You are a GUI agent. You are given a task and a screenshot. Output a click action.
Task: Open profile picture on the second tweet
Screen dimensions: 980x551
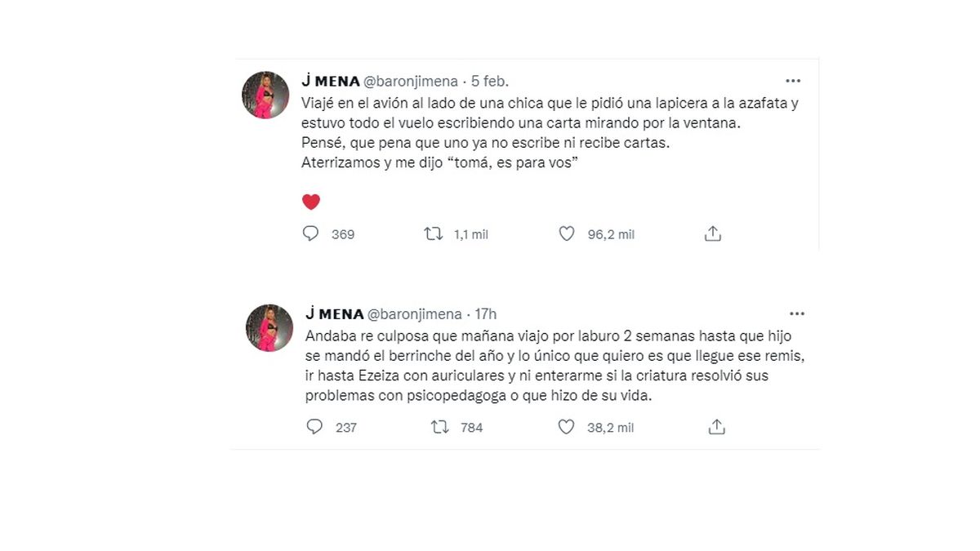(x=269, y=328)
